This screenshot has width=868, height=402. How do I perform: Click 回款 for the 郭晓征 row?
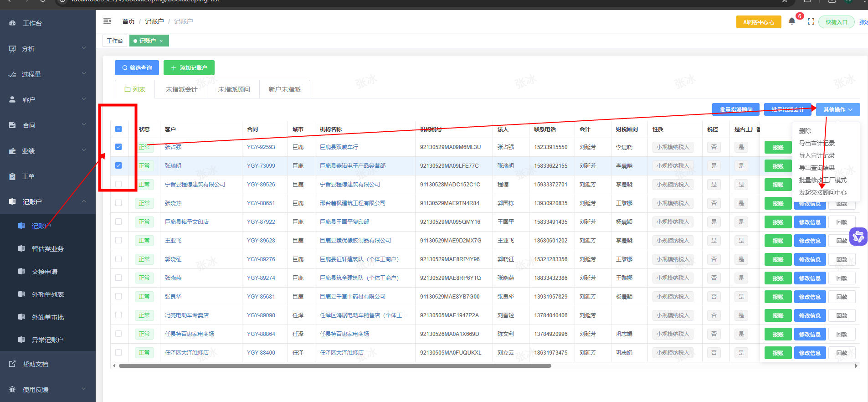842,259
